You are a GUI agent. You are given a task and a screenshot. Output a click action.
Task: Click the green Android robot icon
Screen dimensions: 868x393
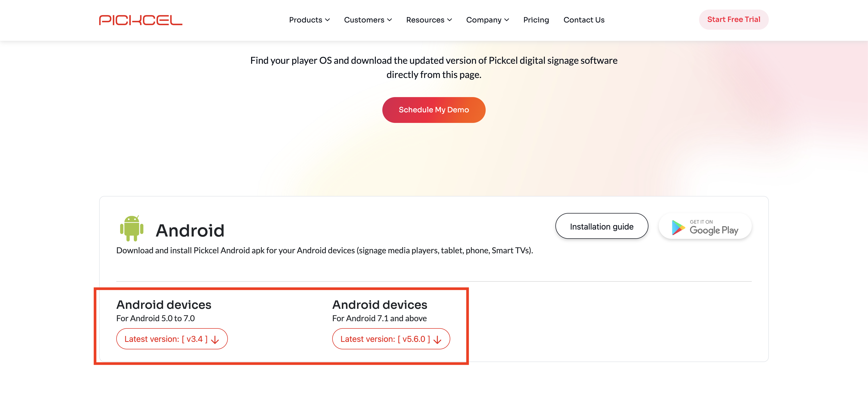pyautogui.click(x=132, y=228)
